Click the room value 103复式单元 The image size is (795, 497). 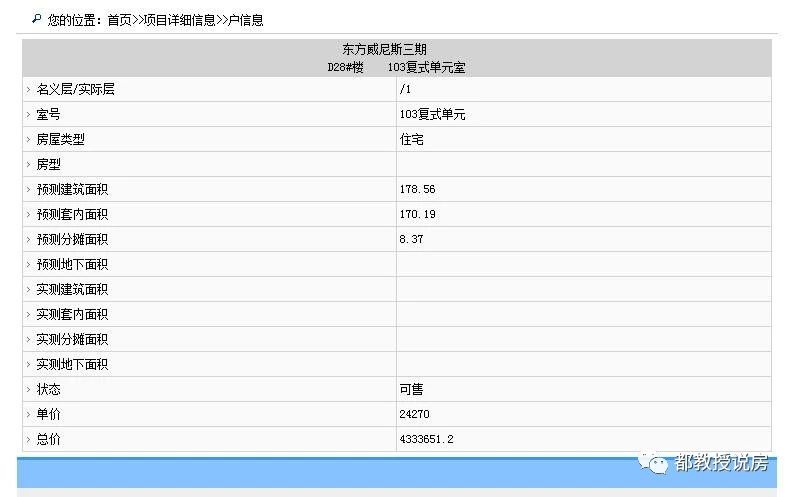432,114
